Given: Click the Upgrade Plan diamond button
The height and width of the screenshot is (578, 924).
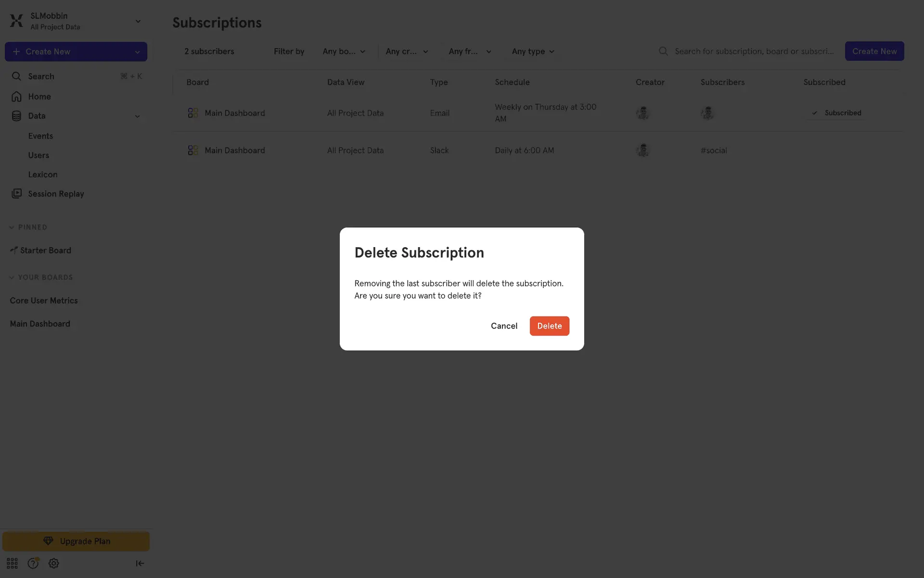Looking at the screenshot, I should pos(76,541).
